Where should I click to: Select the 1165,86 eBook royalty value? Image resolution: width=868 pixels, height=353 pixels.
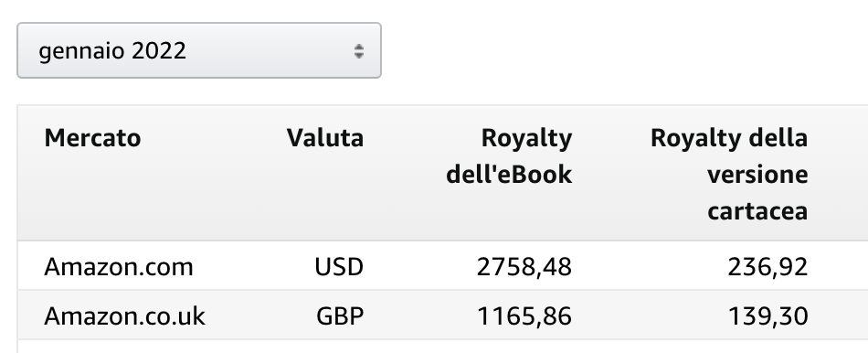[x=524, y=316]
